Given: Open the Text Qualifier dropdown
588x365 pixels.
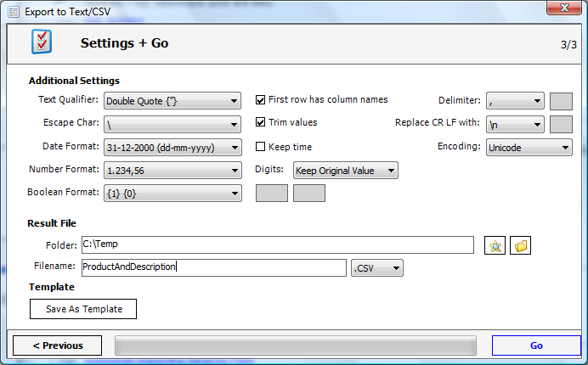Looking at the screenshot, I should 172,101.
